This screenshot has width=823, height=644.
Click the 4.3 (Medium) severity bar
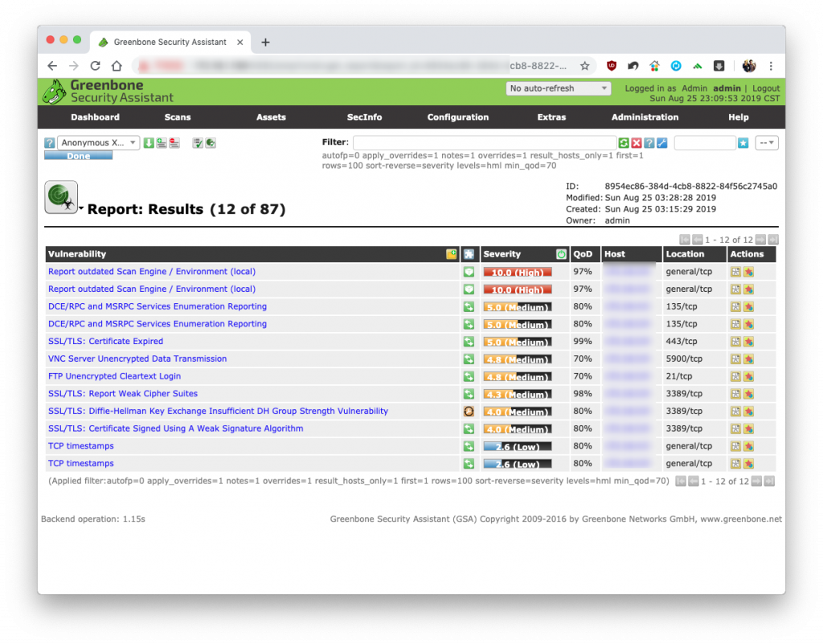[518, 394]
